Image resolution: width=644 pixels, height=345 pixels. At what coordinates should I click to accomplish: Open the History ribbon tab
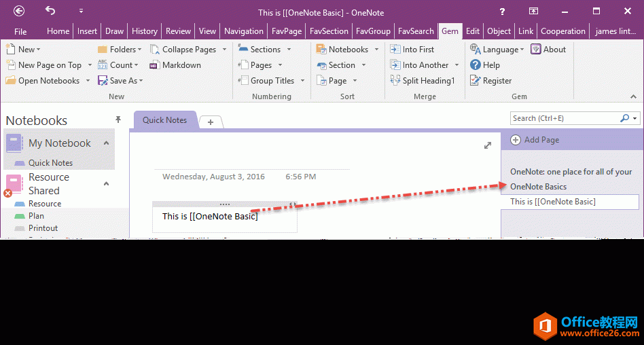[145, 31]
